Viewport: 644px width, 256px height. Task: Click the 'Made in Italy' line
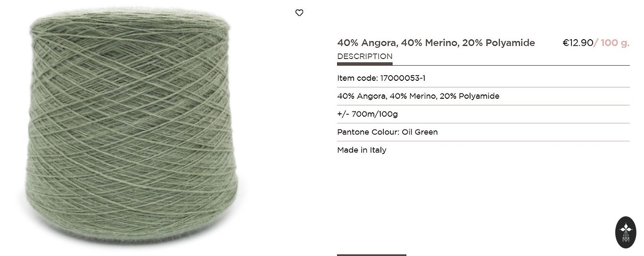pos(362,150)
